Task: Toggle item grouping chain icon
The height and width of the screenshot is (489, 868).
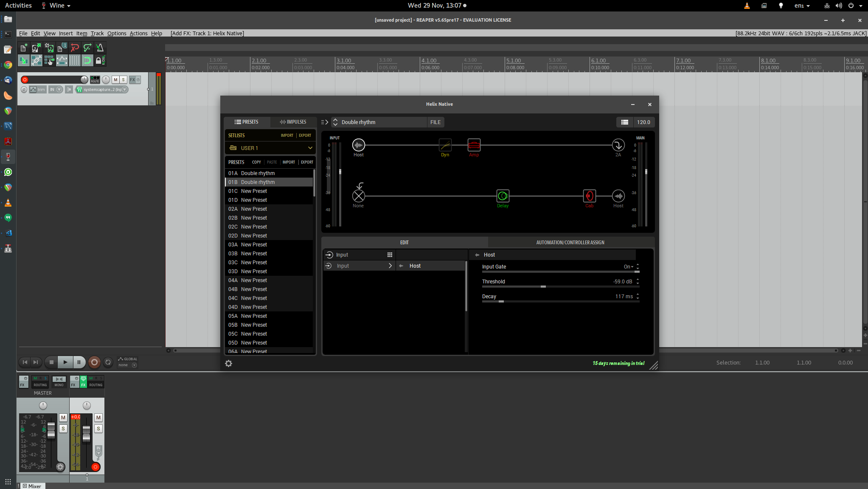Action: [x=37, y=61]
